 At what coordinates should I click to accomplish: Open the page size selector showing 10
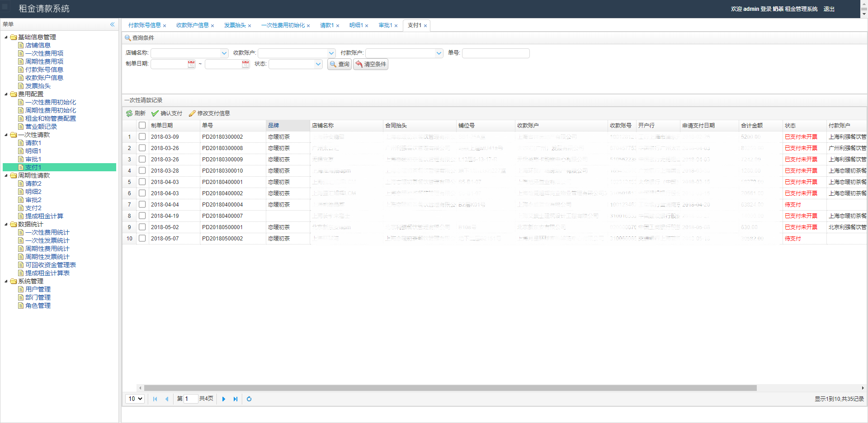coord(135,399)
